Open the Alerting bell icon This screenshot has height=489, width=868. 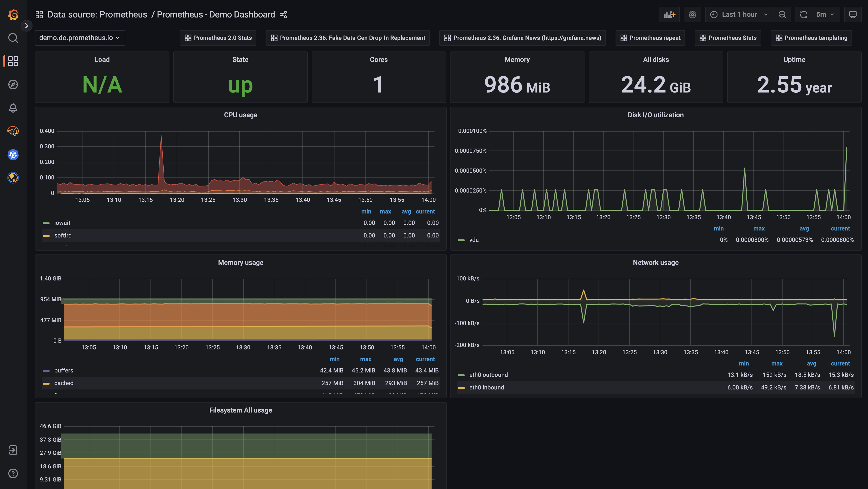tap(13, 108)
